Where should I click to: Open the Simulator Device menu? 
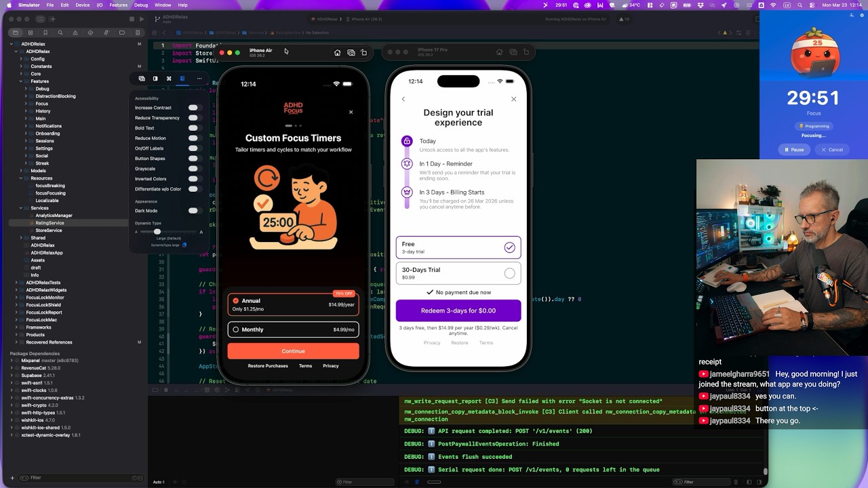click(x=82, y=5)
